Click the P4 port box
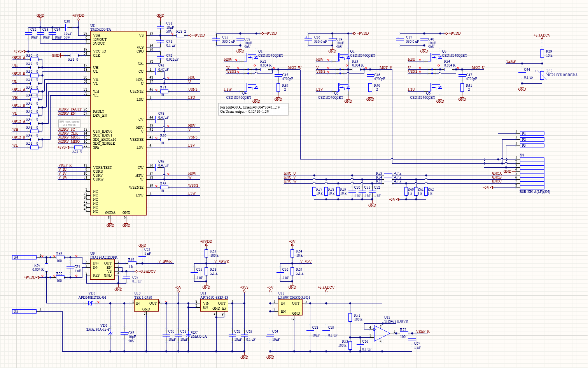The image size is (588, 368). pyautogui.click(x=24, y=257)
